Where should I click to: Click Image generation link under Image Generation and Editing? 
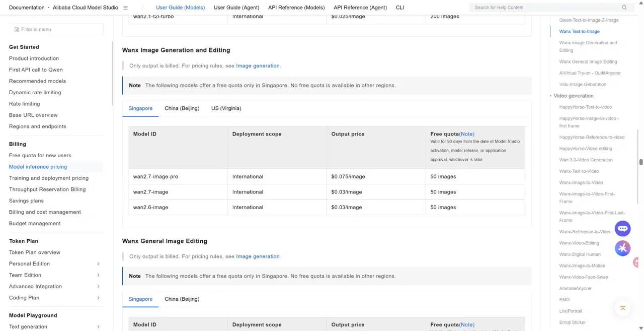tap(258, 66)
